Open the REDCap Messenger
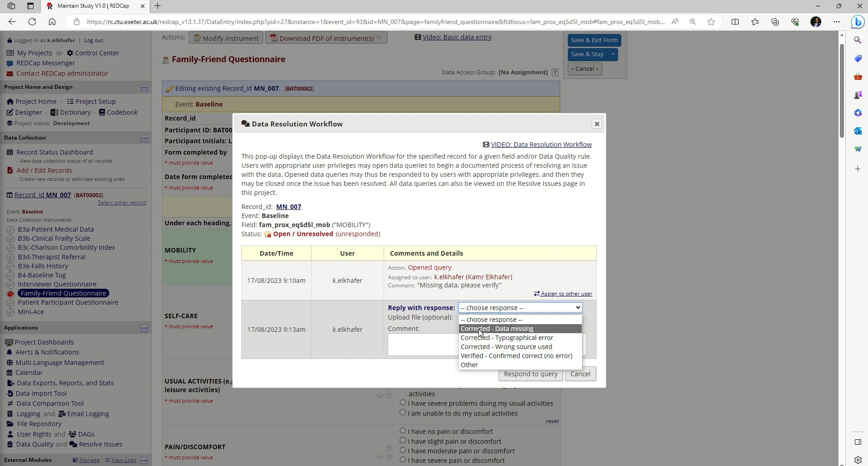 [x=46, y=63]
